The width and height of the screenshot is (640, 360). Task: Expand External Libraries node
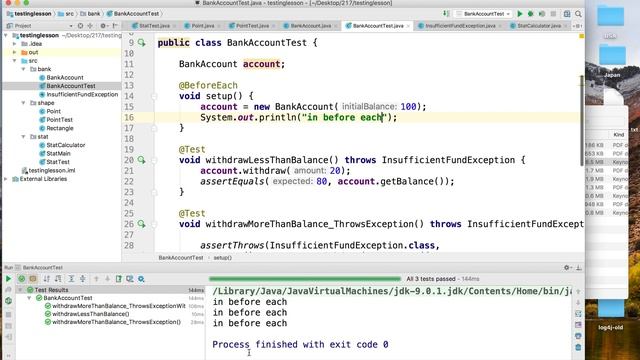click(6, 179)
